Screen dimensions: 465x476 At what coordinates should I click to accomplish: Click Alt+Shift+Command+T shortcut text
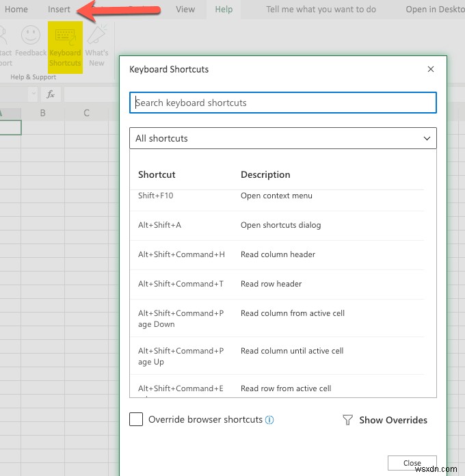[181, 284]
